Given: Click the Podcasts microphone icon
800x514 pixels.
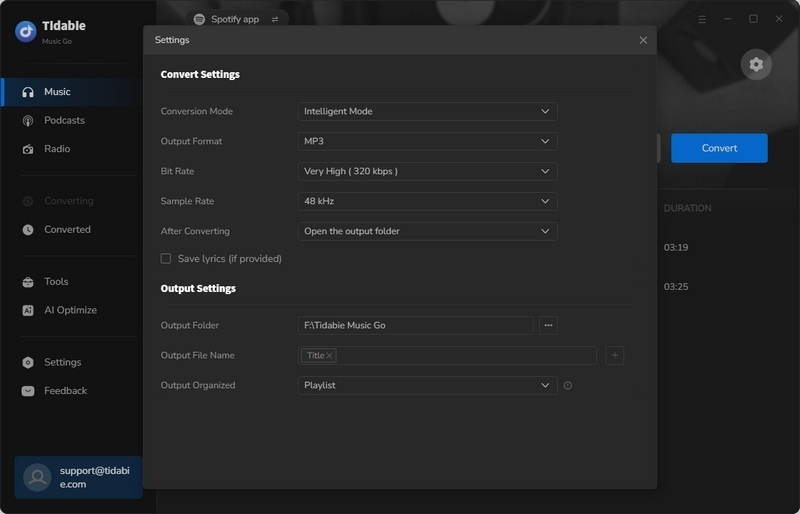Looking at the screenshot, I should click(x=28, y=120).
